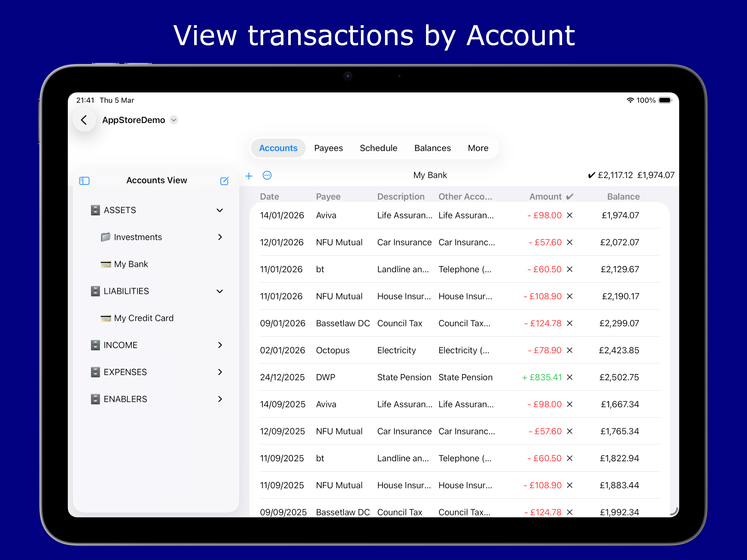Toggle cleared mark on 09/01/2026 Council Tax row
The image size is (747, 560).
click(x=570, y=323)
